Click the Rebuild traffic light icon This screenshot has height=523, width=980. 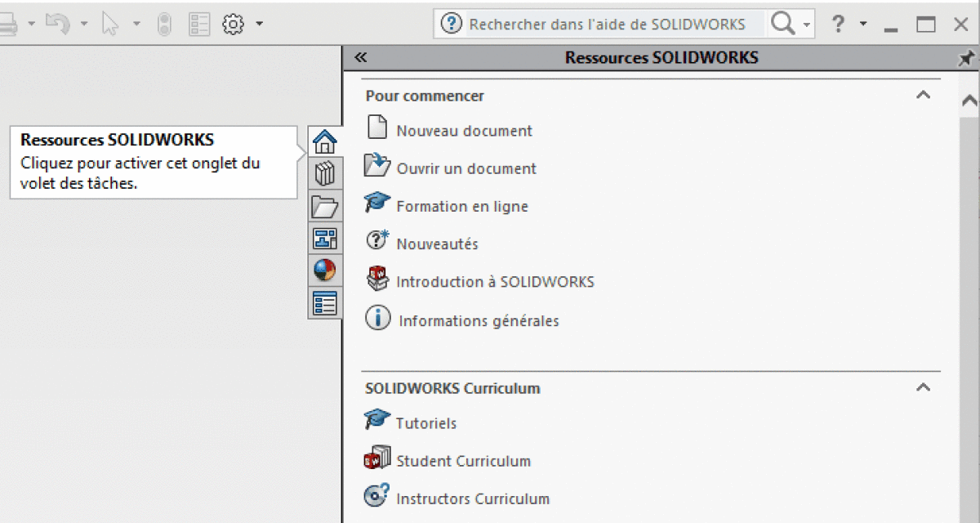164,25
